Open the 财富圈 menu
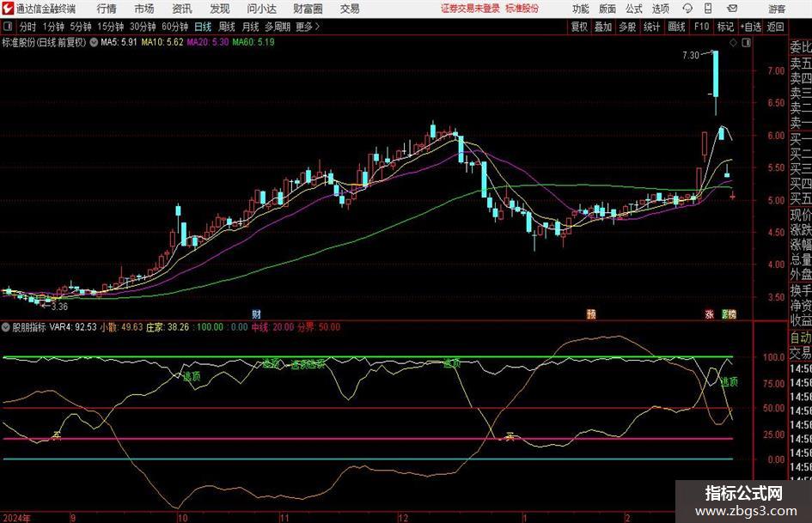Image resolution: width=812 pixels, height=523 pixels. coord(308,9)
